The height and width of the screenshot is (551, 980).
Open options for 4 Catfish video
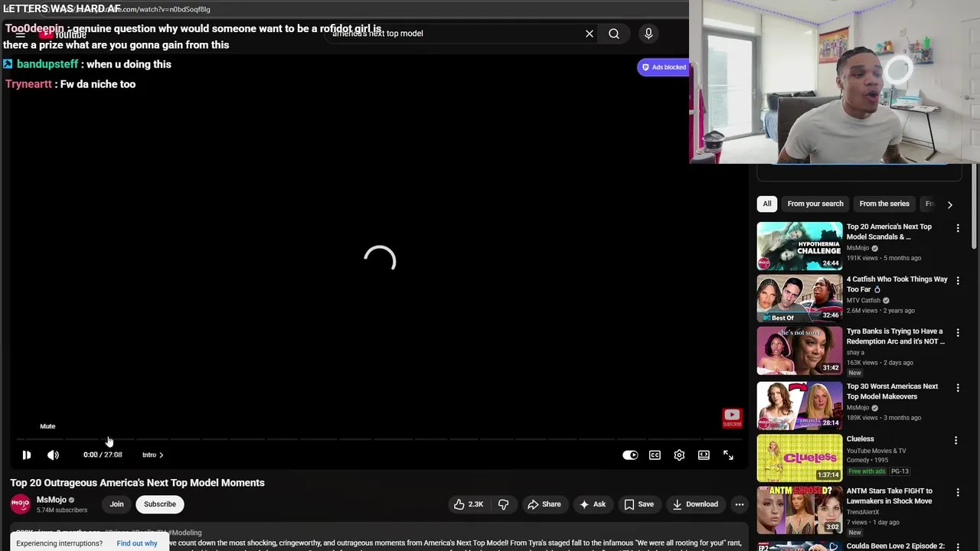pyautogui.click(x=957, y=281)
